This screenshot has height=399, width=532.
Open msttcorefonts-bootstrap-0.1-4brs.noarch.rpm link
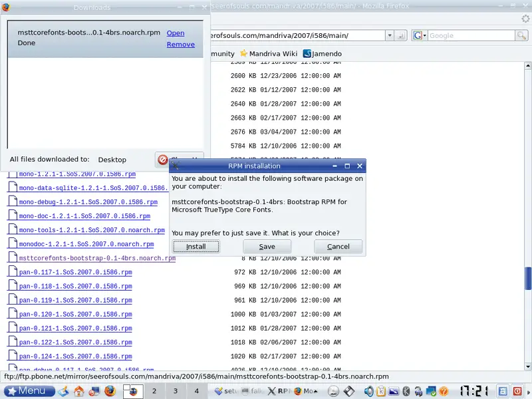[x=97, y=258]
